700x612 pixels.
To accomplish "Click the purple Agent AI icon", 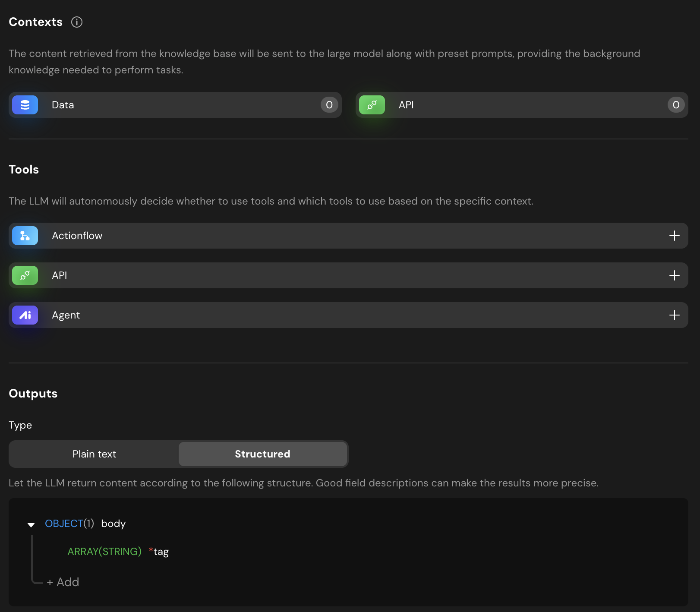I will (x=25, y=315).
